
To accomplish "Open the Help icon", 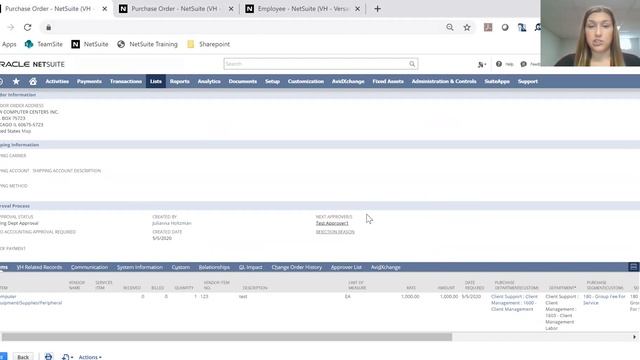I will tap(499, 64).
